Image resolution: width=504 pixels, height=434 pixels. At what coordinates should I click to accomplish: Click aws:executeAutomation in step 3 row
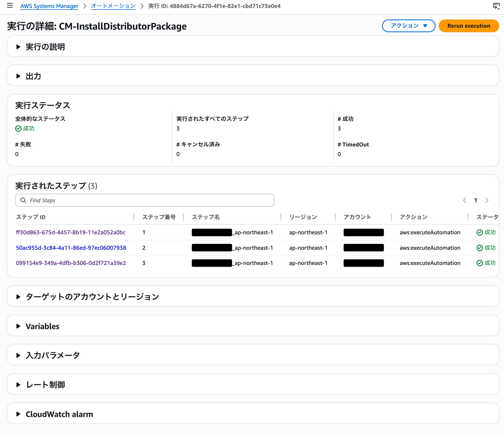pyautogui.click(x=430, y=263)
